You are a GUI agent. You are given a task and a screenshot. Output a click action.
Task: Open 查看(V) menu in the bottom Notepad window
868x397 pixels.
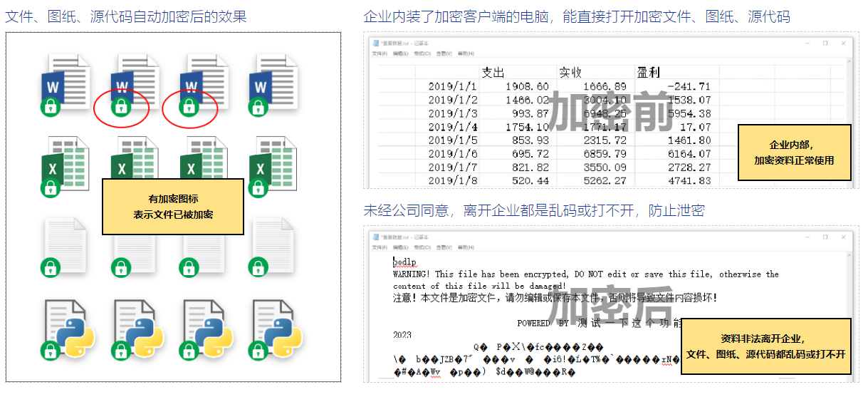(444, 247)
